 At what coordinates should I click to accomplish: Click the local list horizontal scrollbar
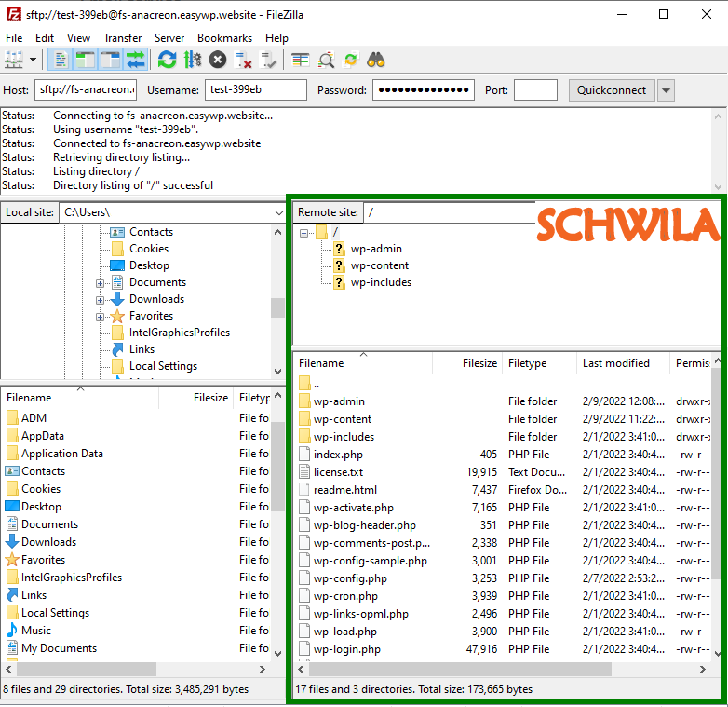(87, 670)
